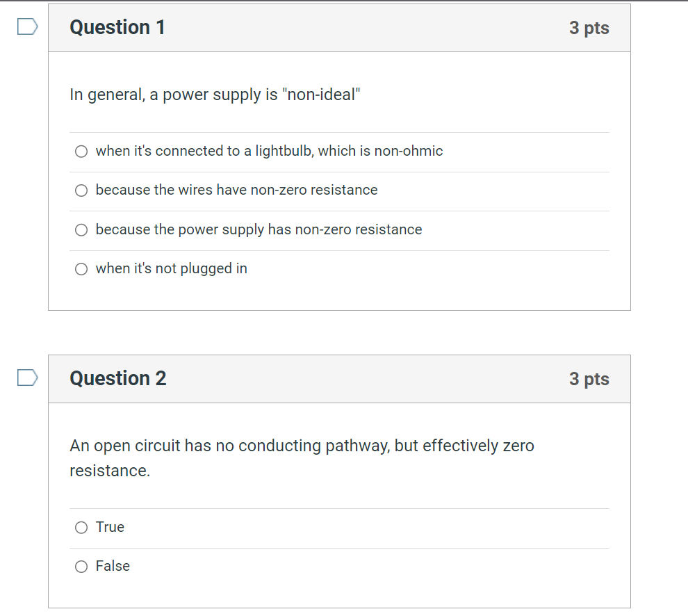
Task: Click the Question 1 header title
Action: tap(117, 28)
